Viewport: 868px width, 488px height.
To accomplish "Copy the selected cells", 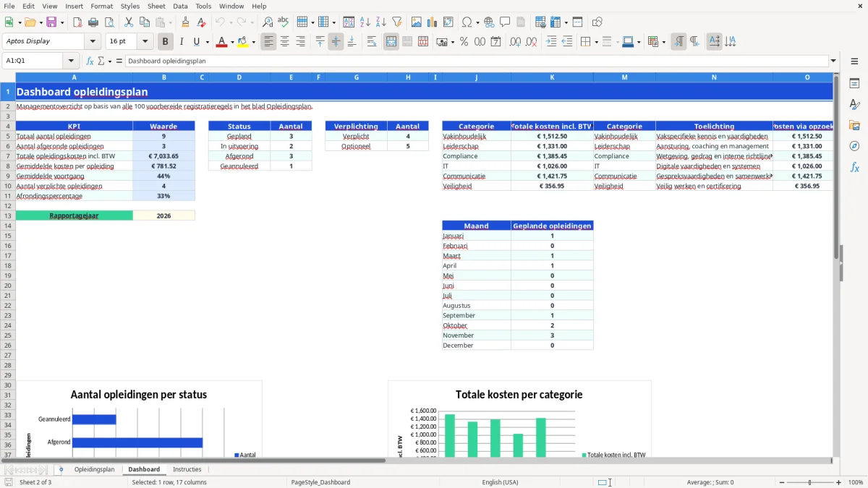I will [145, 22].
